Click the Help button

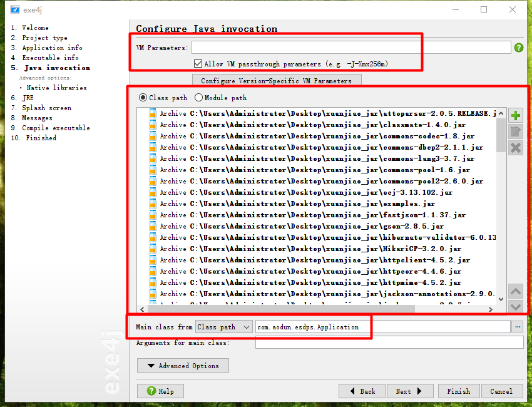[160, 391]
